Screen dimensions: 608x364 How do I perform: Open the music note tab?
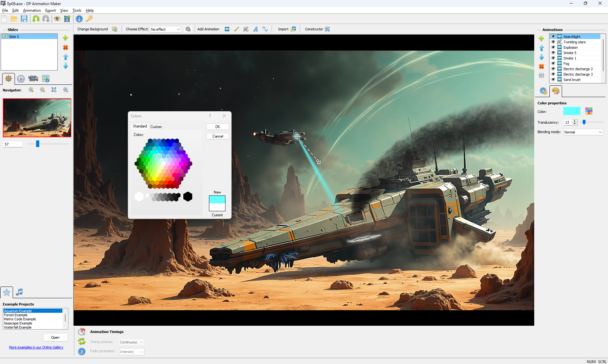[x=19, y=292]
